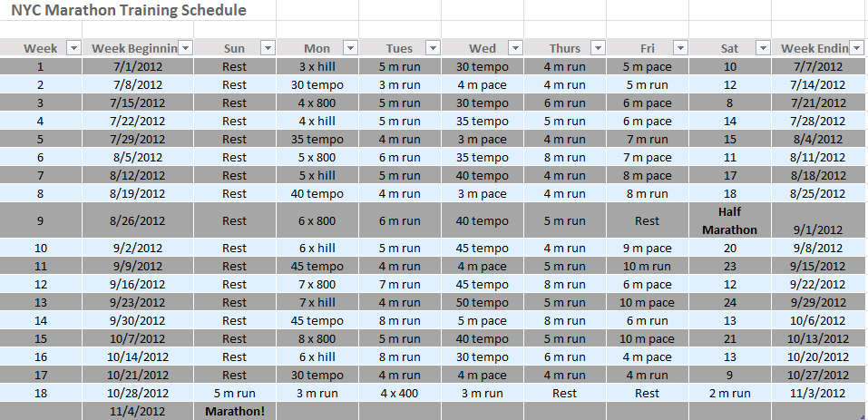868x420 pixels.
Task: Select the Half Marathon cell
Action: [729, 220]
